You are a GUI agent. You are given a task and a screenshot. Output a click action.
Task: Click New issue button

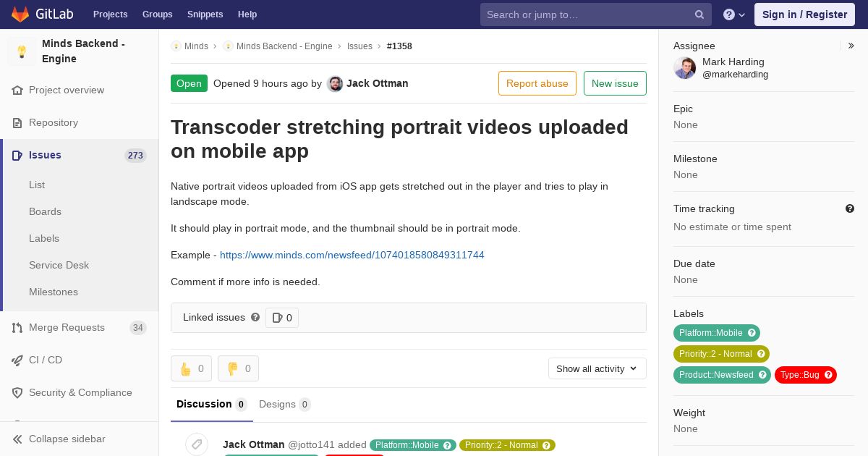pyautogui.click(x=615, y=83)
